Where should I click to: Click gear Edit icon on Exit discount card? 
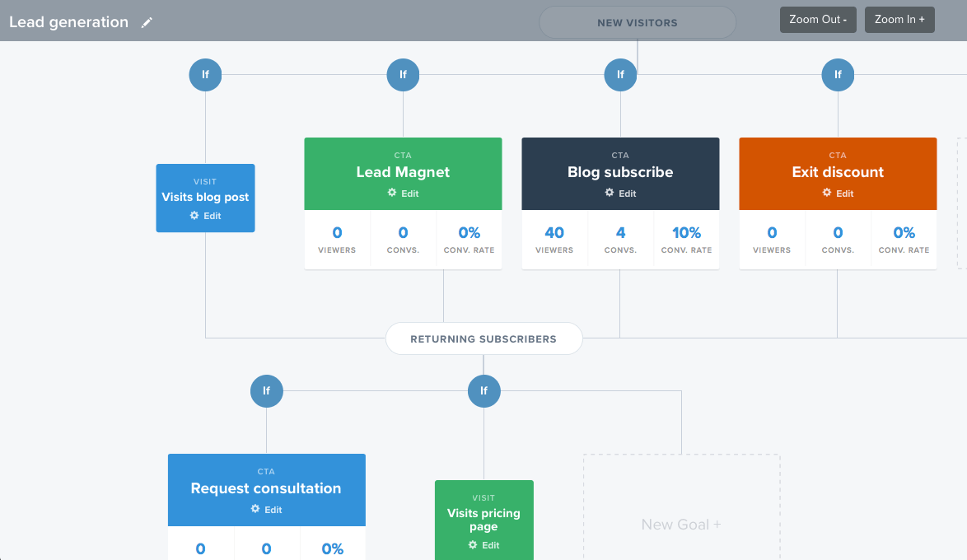(x=828, y=193)
